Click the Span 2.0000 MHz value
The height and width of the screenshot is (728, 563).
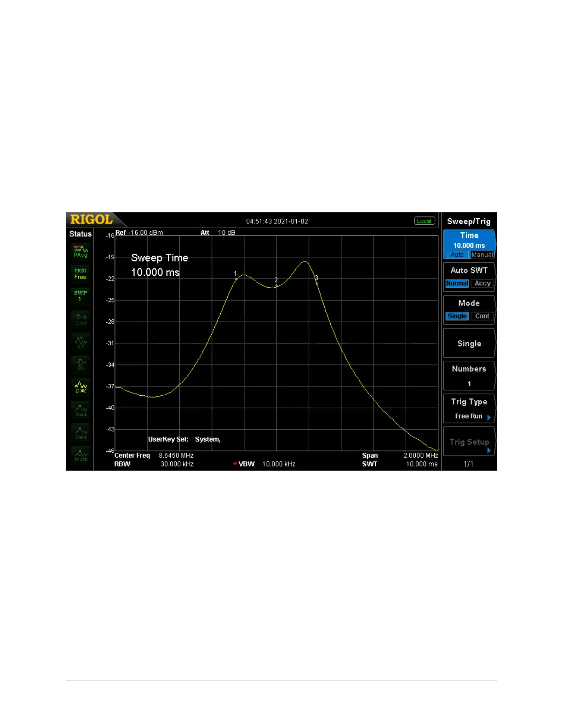421,455
